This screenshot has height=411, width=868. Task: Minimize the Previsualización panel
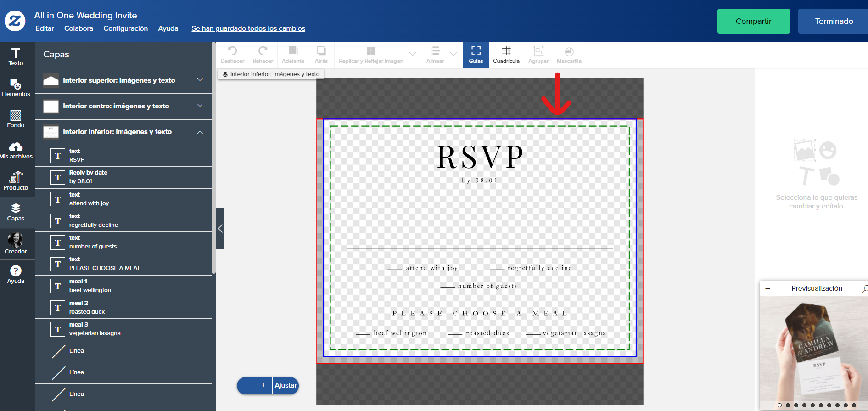767,288
